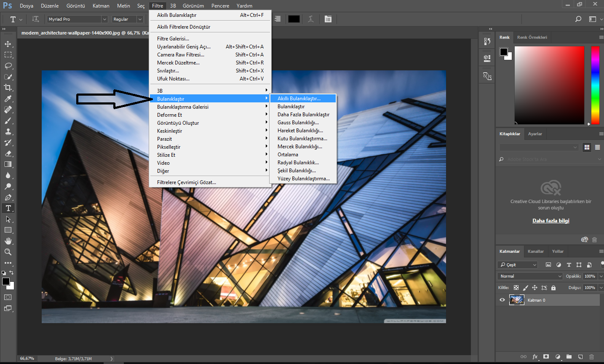Open the Dolgu percentage dropdown arrow
This screenshot has height=364, width=604.
coord(601,288)
